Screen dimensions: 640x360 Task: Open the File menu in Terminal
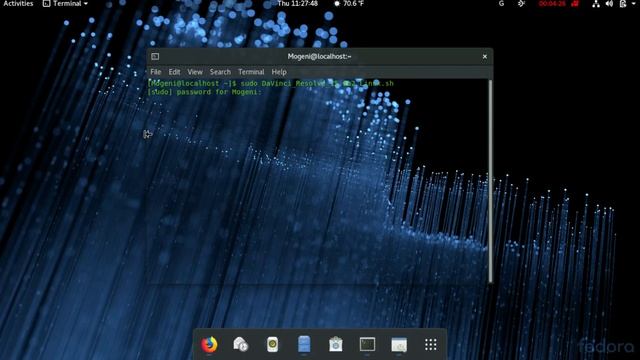(x=156, y=72)
